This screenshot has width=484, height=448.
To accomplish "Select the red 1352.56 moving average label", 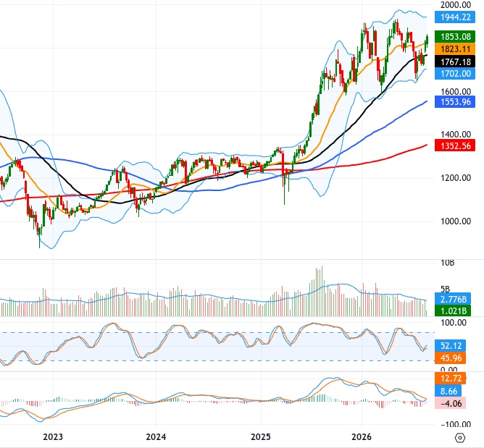I will 455,145.
